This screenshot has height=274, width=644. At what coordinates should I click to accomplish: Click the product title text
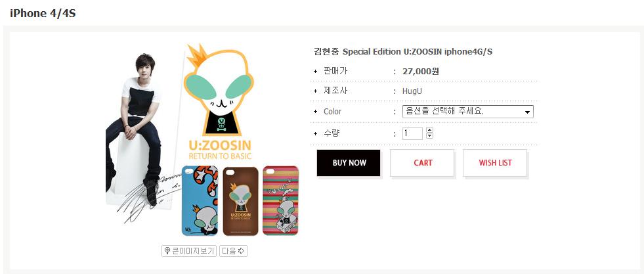[x=403, y=52]
